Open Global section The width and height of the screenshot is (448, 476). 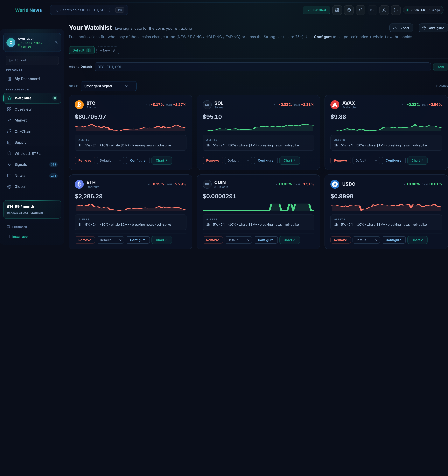coord(32,187)
